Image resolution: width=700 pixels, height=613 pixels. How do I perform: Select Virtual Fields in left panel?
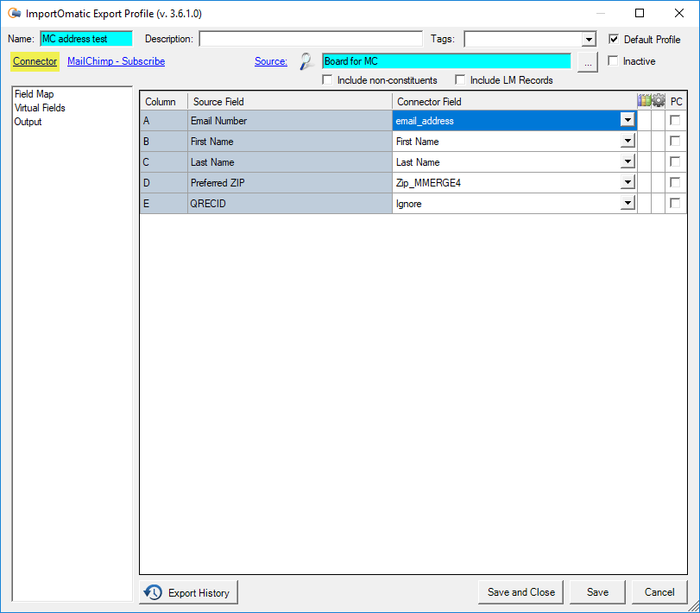pyautogui.click(x=40, y=108)
